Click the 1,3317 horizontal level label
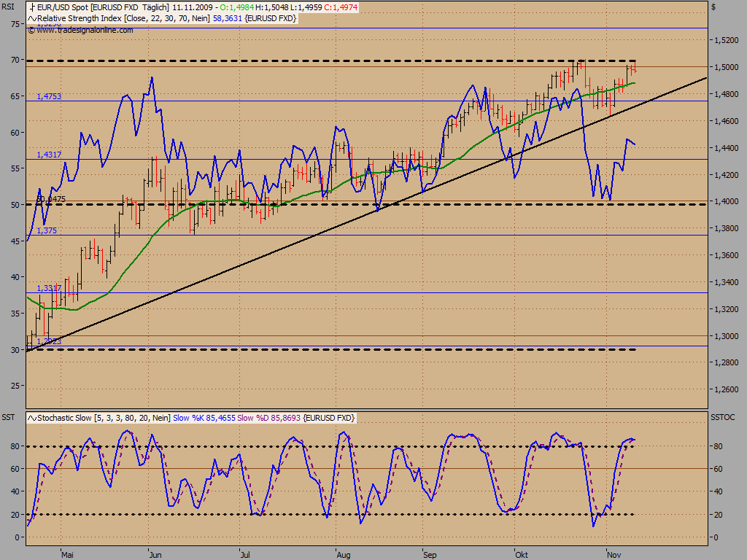The height and width of the screenshot is (560, 747). pos(49,288)
